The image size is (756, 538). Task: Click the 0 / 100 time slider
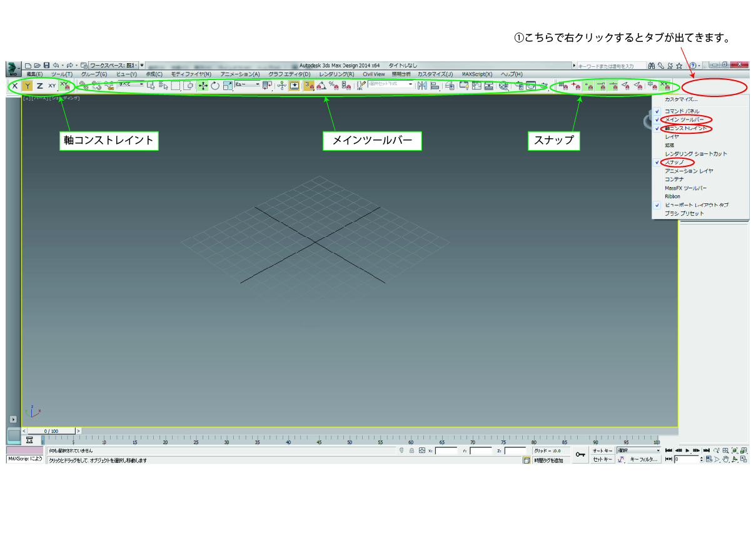[x=51, y=431]
